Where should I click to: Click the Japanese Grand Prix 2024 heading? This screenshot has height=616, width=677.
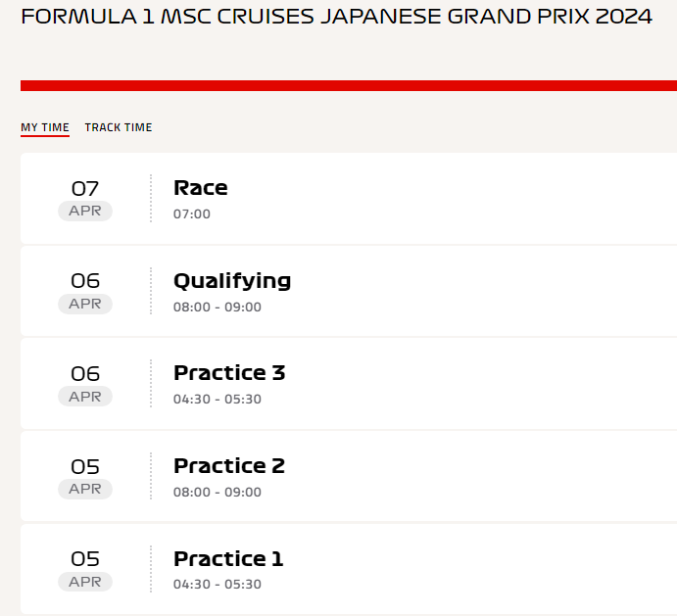[336, 17]
